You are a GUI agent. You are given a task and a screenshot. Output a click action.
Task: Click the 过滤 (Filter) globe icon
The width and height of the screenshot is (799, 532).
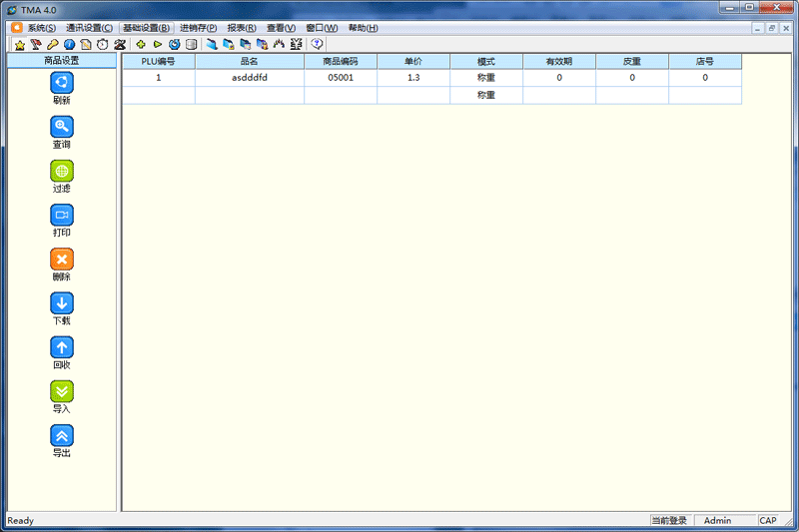tap(62, 171)
